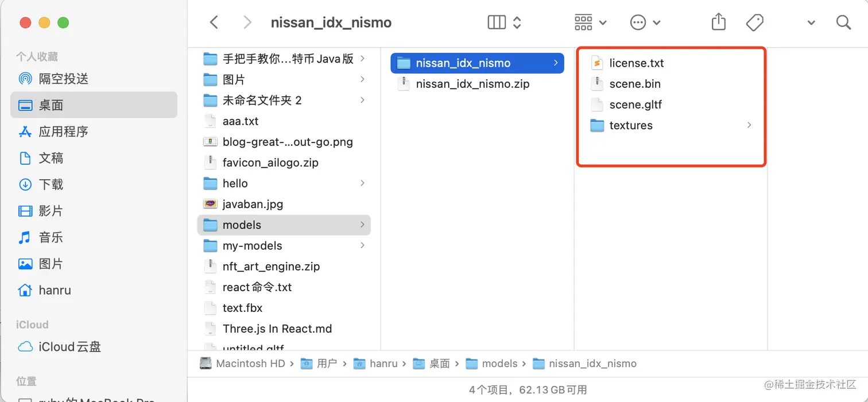The width and height of the screenshot is (868, 402).
Task: Select the 未命名文件夹 2 folder
Action: click(284, 100)
